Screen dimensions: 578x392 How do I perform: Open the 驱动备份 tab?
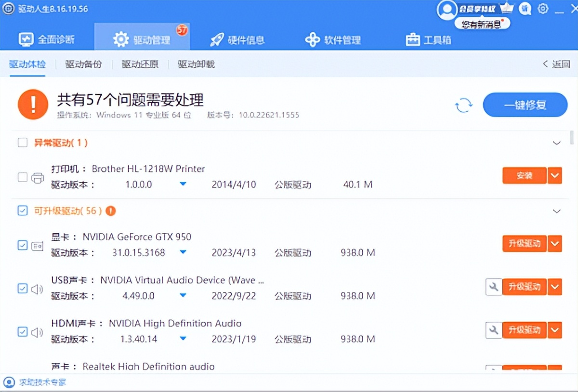coord(83,64)
